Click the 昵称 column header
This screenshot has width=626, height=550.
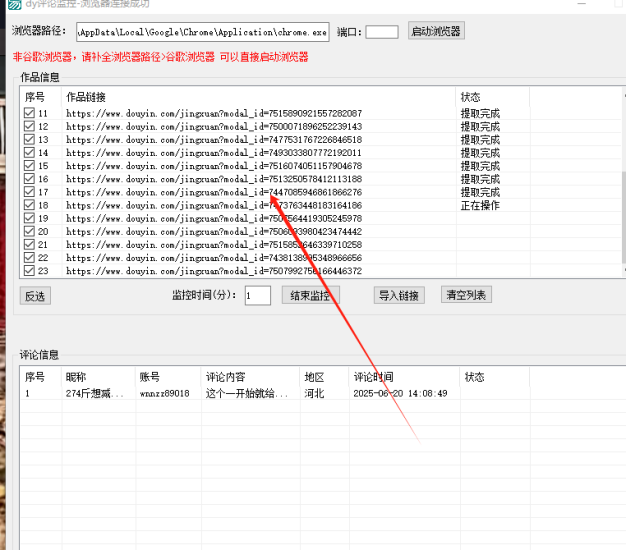click(x=76, y=377)
